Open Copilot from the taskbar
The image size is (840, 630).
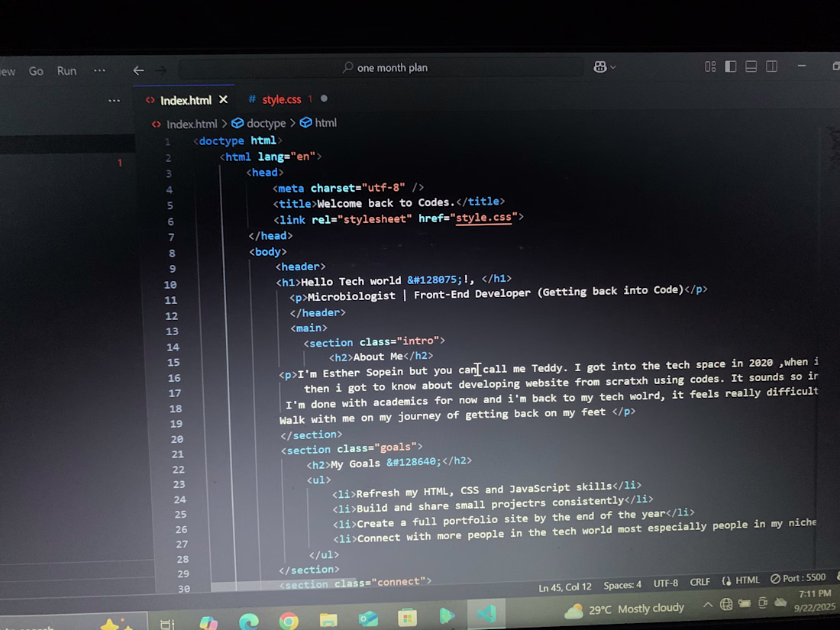(x=209, y=622)
